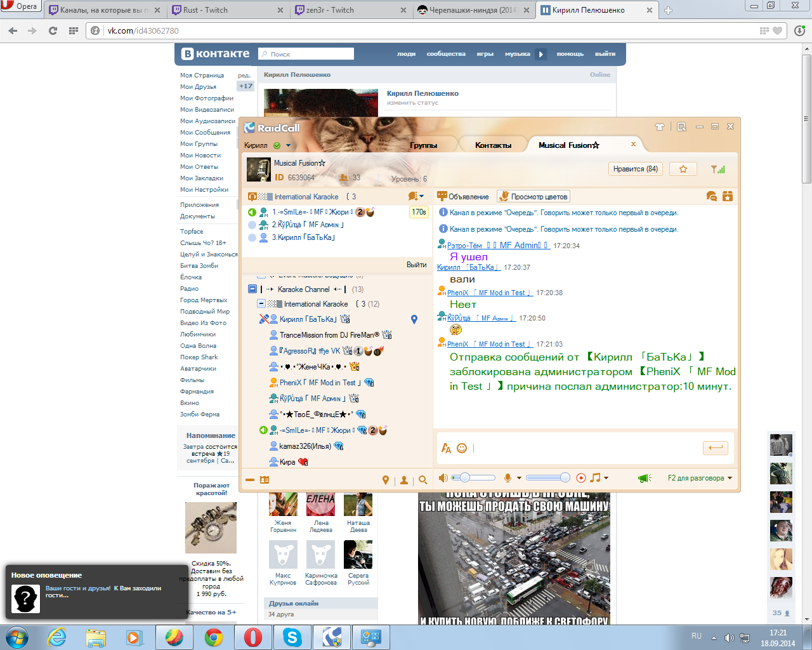Image resolution: width=812 pixels, height=650 pixels.
Task: Click the user icon in channel bottom bar
Action: pos(404,481)
